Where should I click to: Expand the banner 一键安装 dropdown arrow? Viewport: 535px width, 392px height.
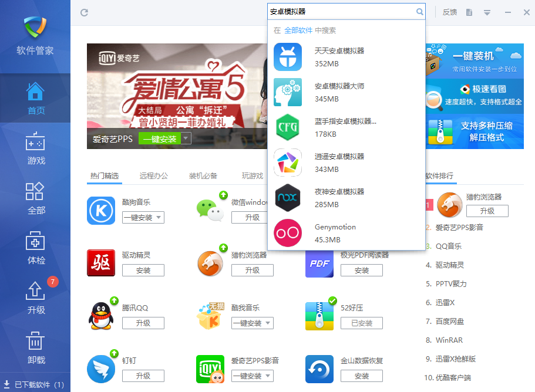click(x=186, y=138)
